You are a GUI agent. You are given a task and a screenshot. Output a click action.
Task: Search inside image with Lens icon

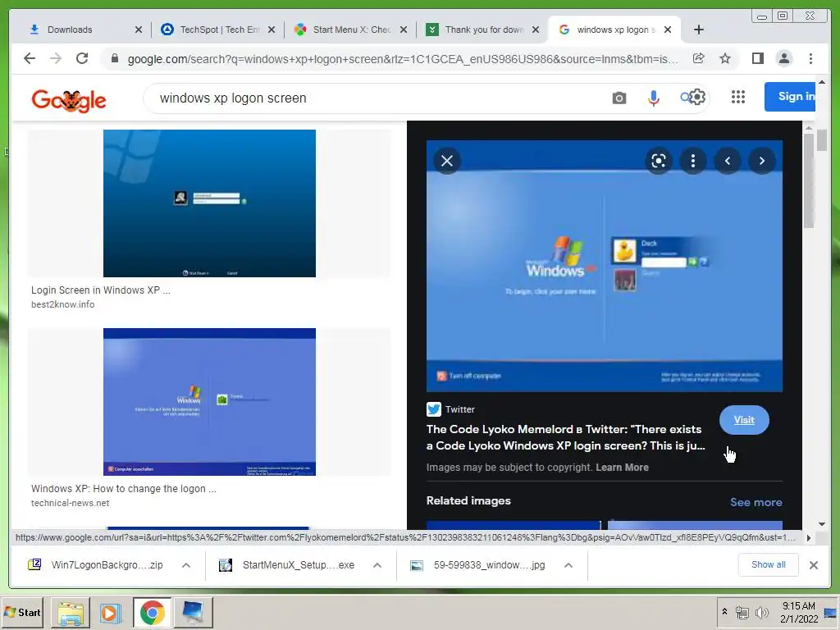pos(659,161)
